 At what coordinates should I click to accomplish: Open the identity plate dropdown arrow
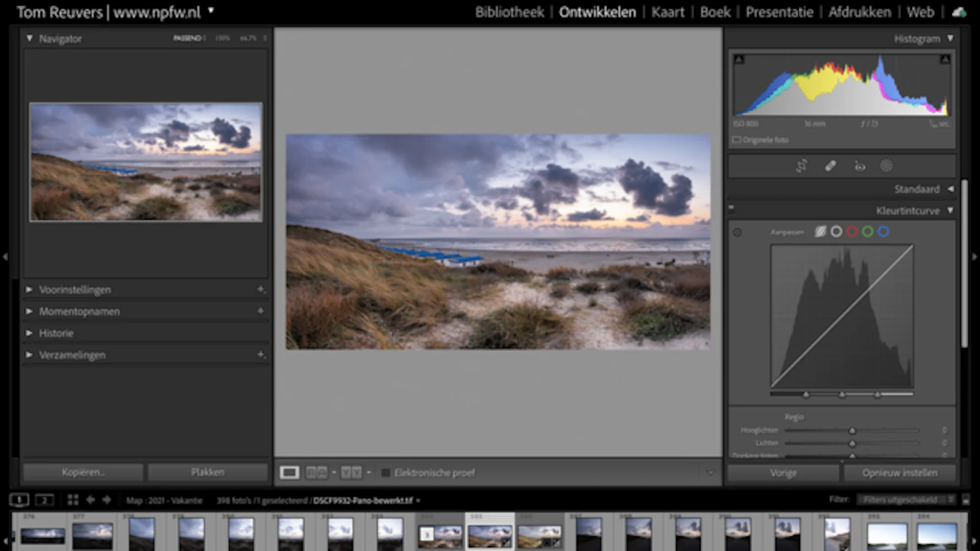tap(211, 10)
